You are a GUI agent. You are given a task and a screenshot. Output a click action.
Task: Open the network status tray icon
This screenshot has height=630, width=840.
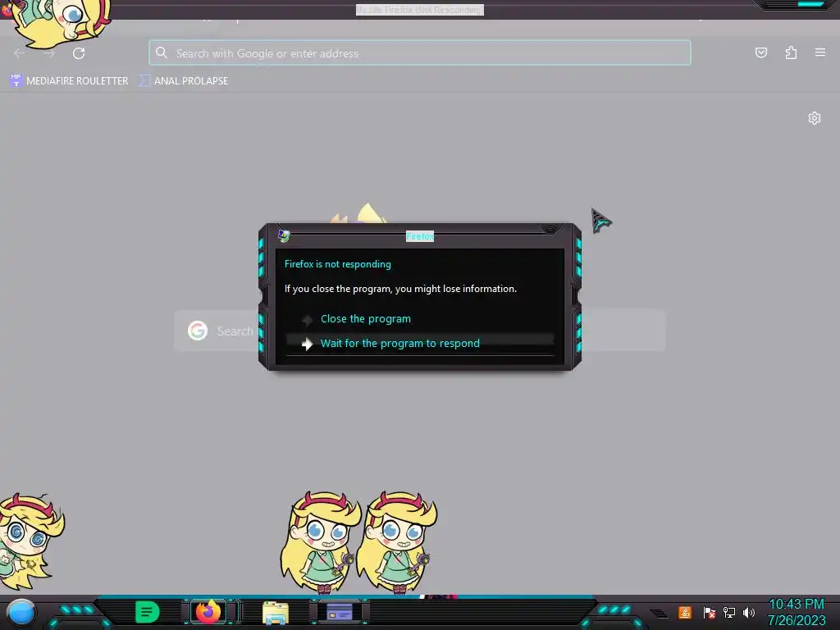click(x=728, y=612)
